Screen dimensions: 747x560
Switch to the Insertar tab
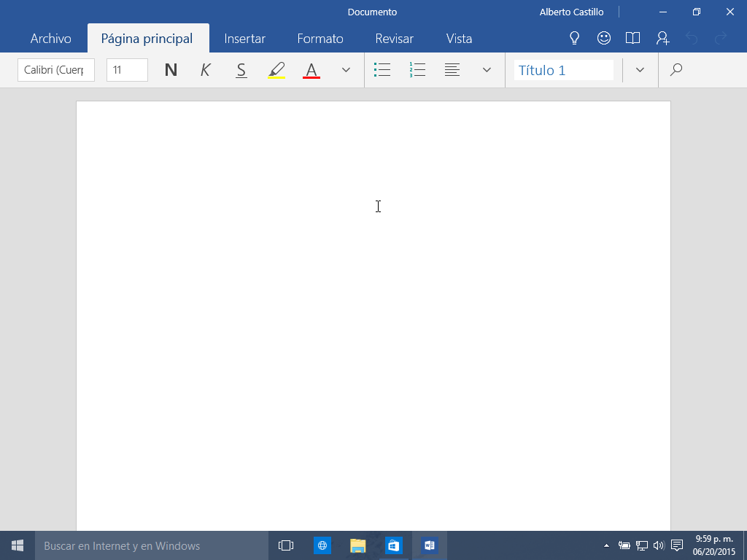click(x=244, y=39)
